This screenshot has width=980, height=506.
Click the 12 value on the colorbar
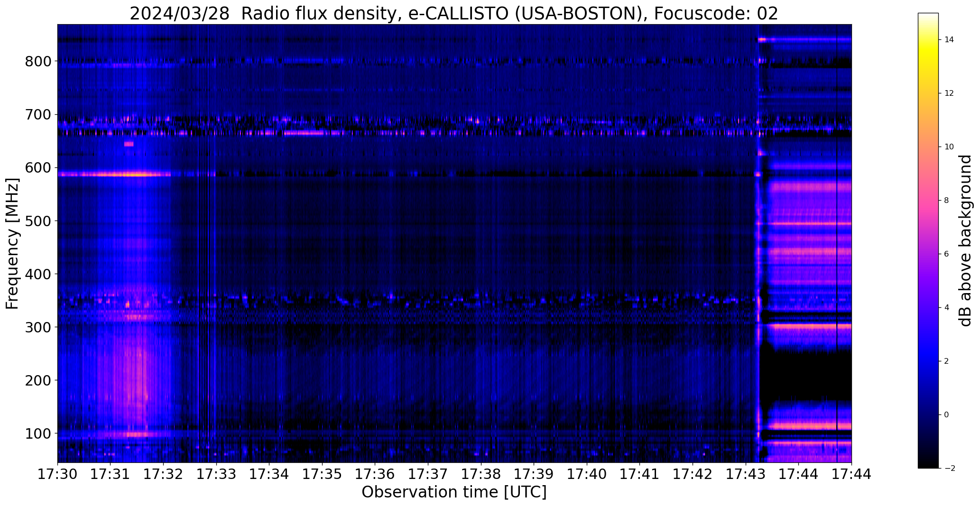tap(949, 93)
